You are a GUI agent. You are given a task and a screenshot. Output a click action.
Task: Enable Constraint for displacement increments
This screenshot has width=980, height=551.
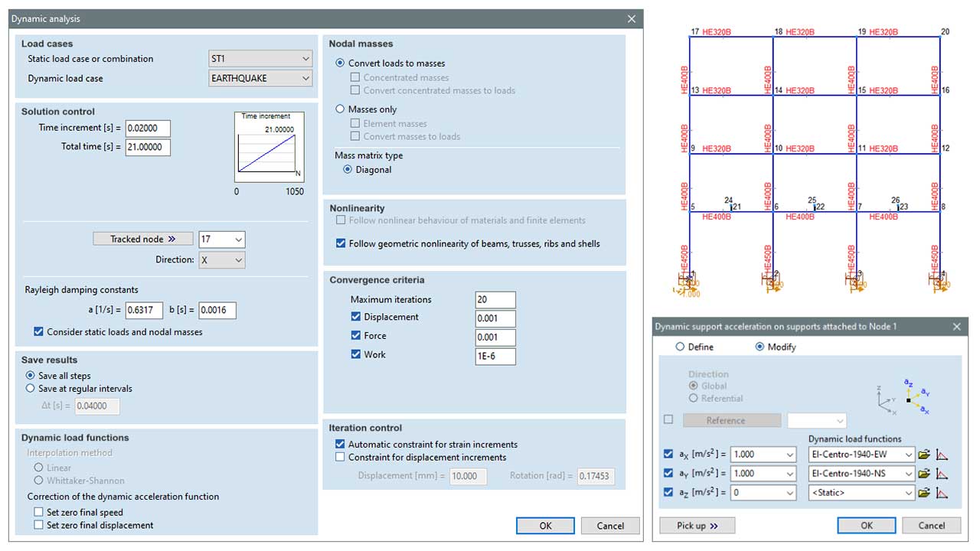340,458
